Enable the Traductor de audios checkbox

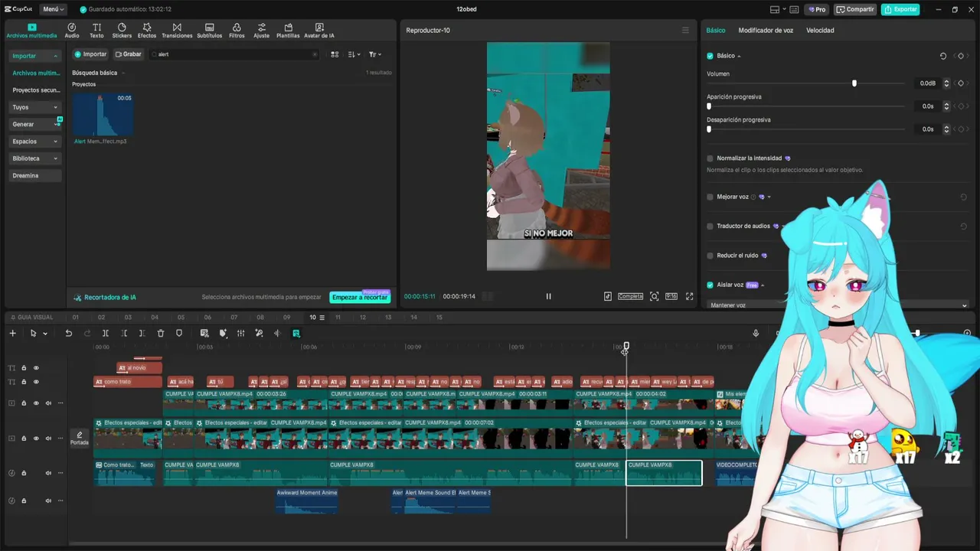(710, 227)
